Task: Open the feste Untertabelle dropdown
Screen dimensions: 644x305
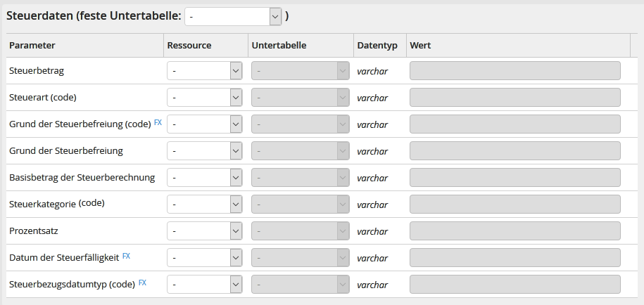Action: tap(233, 16)
